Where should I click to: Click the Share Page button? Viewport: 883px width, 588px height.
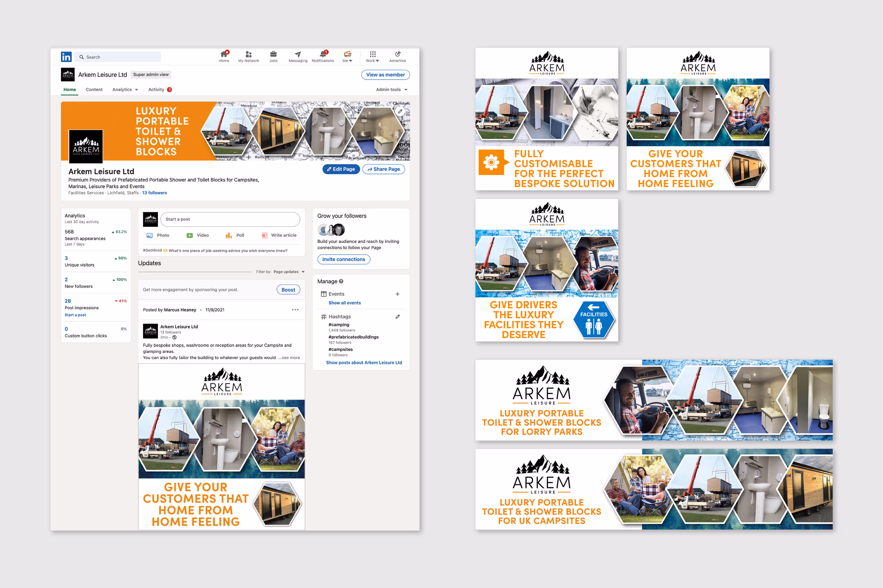(x=384, y=169)
